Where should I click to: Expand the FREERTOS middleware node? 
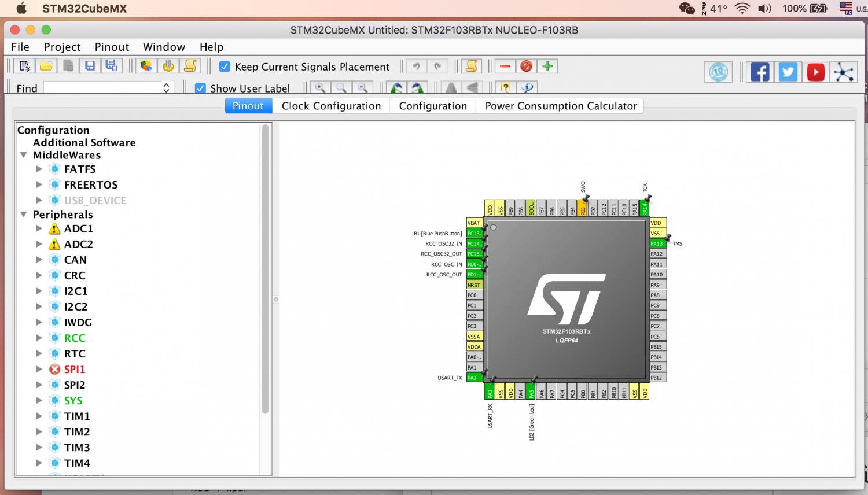[39, 184]
